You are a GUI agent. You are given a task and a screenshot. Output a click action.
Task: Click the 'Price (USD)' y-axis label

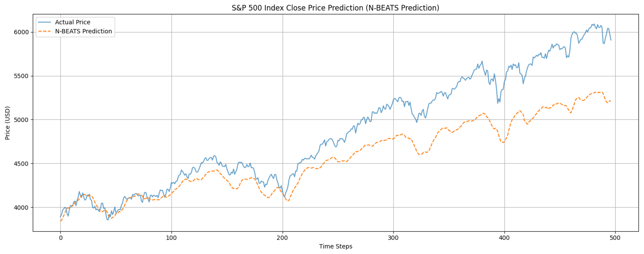click(x=8, y=123)
